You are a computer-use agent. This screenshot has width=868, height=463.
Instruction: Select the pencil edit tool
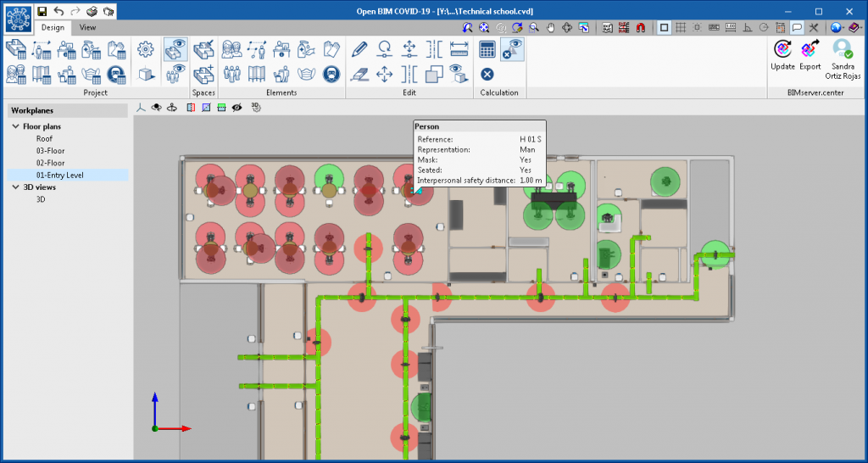pyautogui.click(x=359, y=48)
